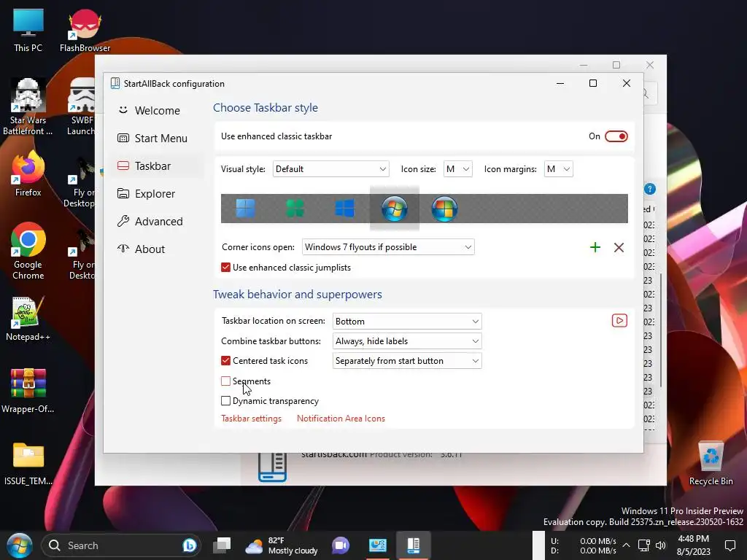Open the Visual style dropdown
Image resolution: width=747 pixels, height=560 pixels.
click(330, 169)
